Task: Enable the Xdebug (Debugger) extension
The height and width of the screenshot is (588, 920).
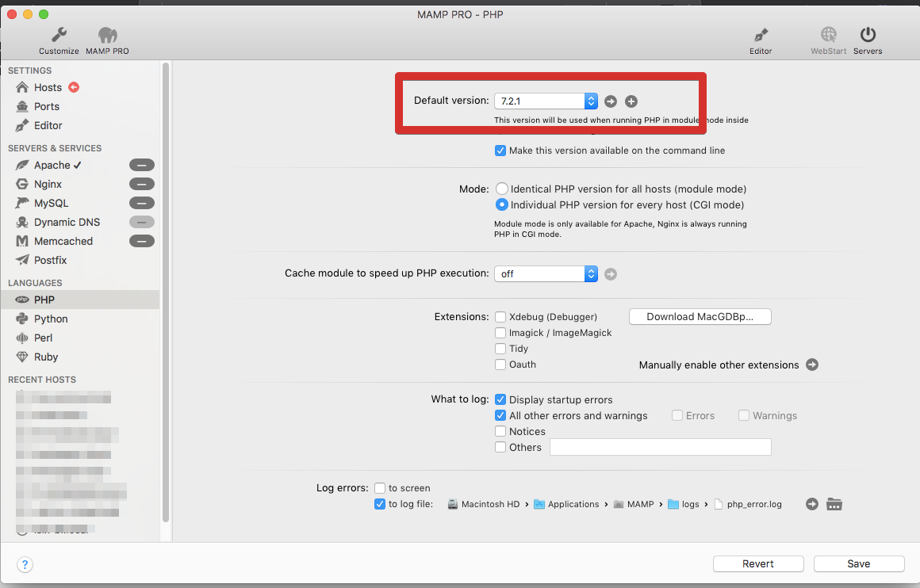Action: coord(500,317)
